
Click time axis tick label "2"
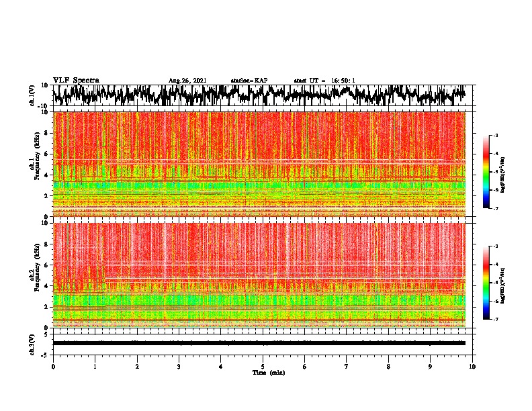pyautogui.click(x=137, y=367)
